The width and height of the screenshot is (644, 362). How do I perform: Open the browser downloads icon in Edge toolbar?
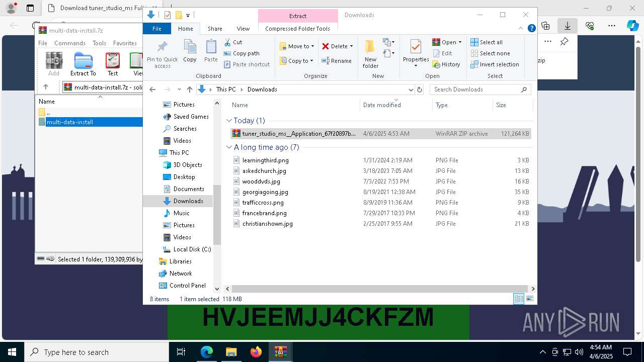568,26
